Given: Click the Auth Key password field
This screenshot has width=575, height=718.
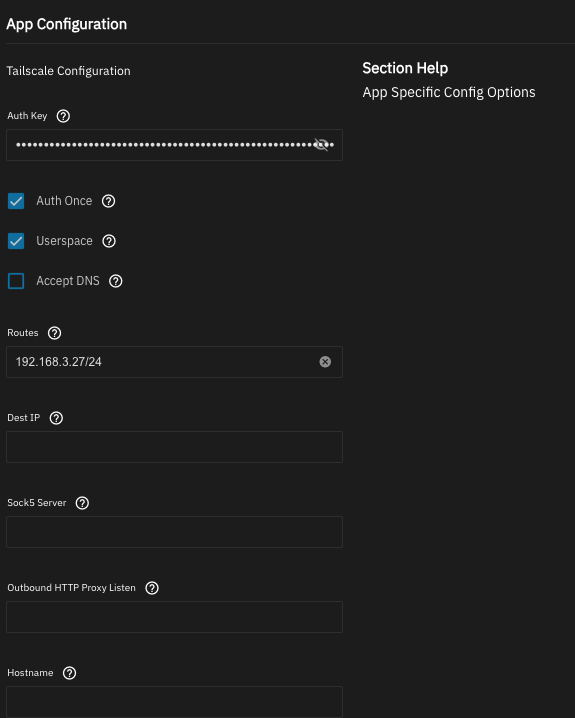Looking at the screenshot, I should (174, 145).
